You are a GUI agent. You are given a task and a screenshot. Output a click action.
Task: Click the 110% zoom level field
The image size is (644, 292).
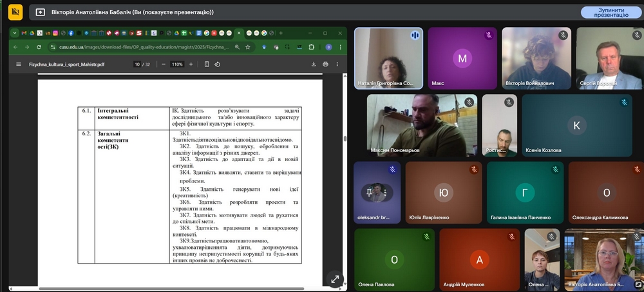coord(177,64)
